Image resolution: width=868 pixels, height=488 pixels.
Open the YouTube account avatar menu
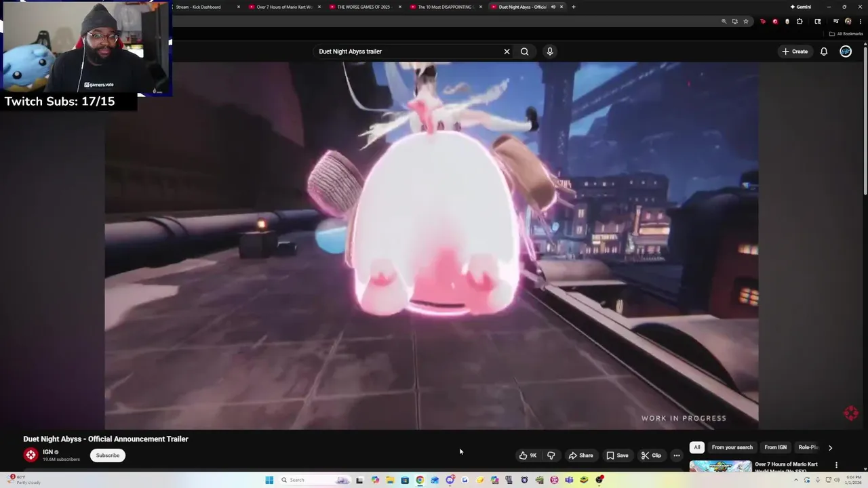846,52
